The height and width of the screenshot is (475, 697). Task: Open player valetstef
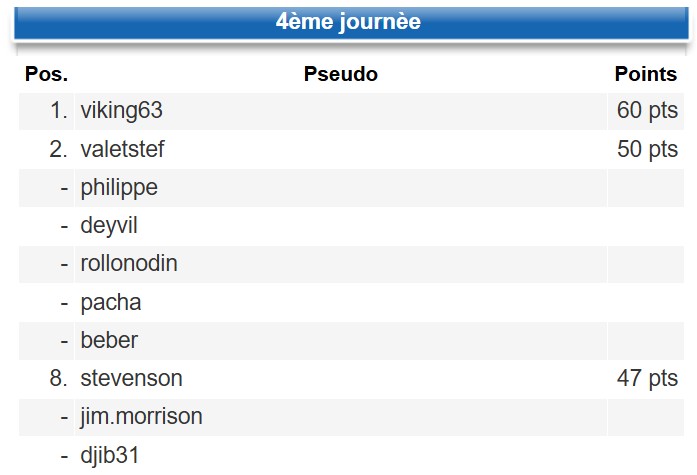(122, 149)
